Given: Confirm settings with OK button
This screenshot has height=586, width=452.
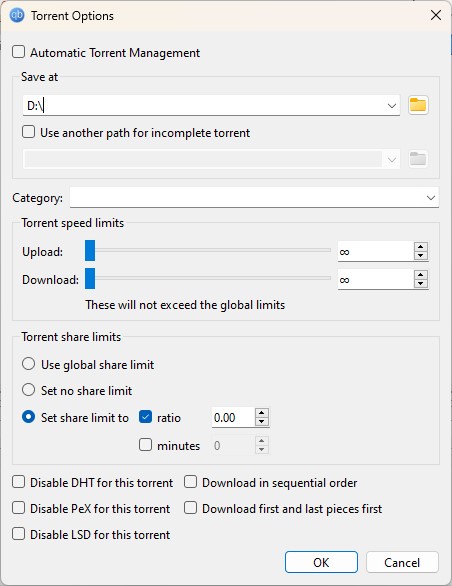Looking at the screenshot, I should (x=321, y=562).
